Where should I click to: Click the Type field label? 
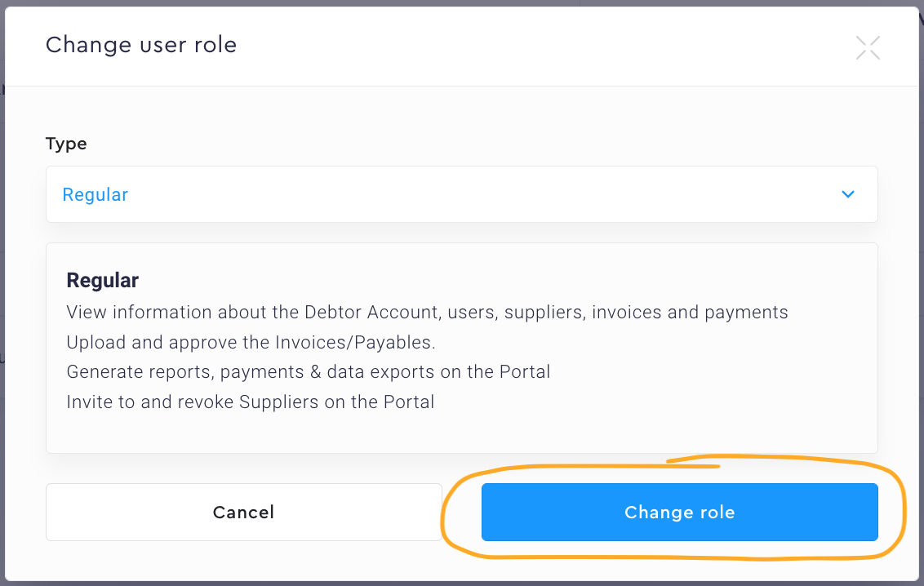point(66,144)
